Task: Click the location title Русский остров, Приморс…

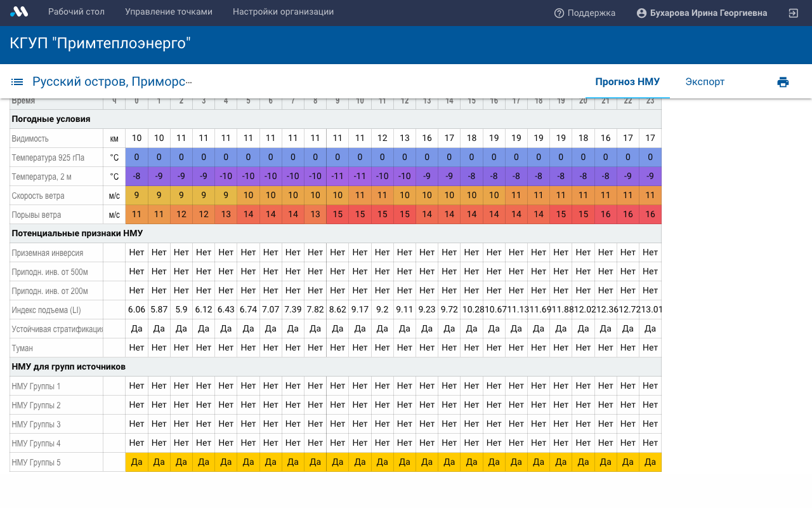Action: (112, 82)
